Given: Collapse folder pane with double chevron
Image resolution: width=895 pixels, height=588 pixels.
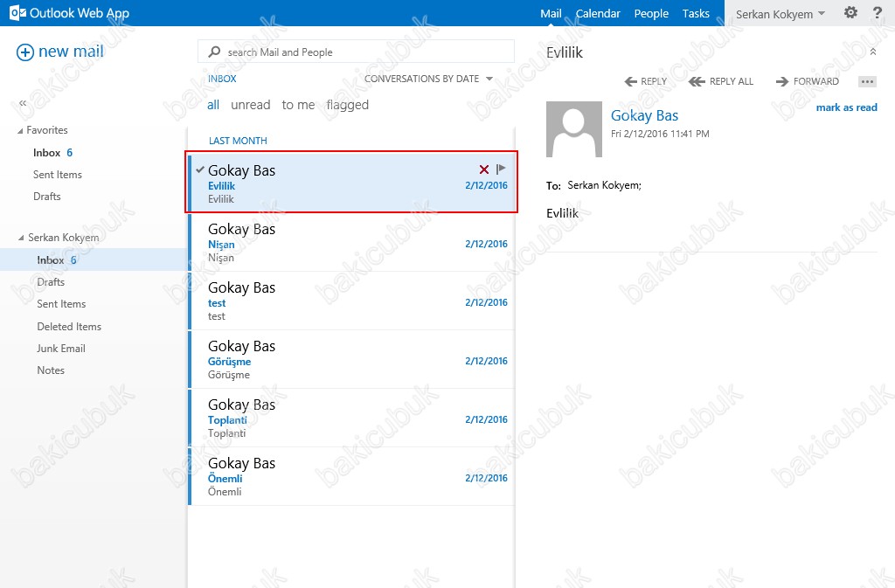Looking at the screenshot, I should click(x=23, y=103).
